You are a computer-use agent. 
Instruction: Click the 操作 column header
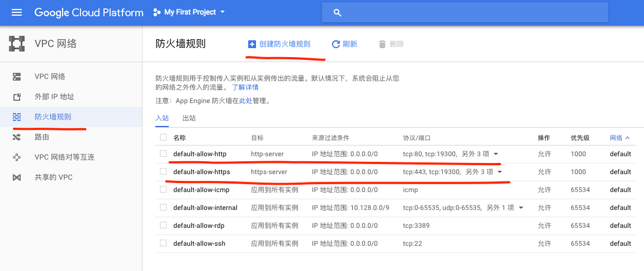544,138
